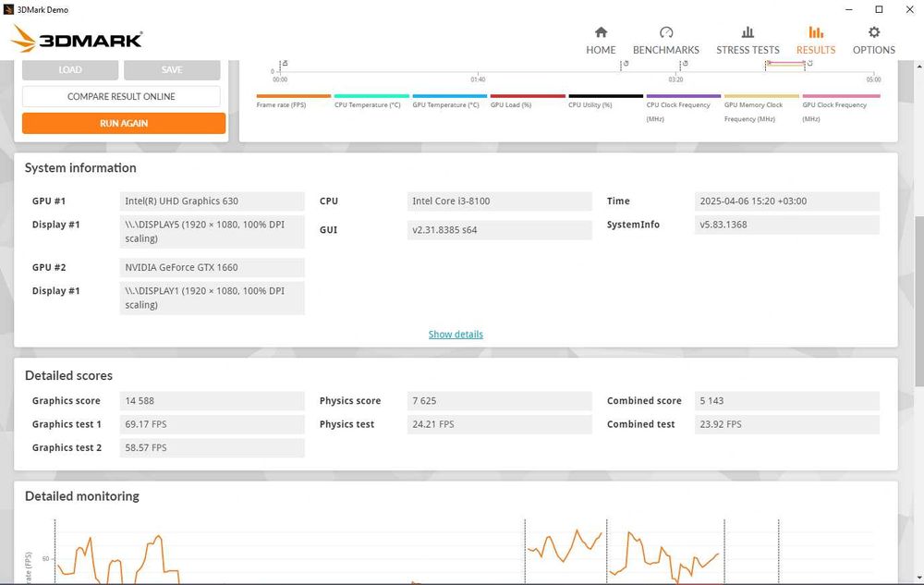Screen dimensions: 924x585
Task: Click Compare Result Online
Action: point(121,97)
